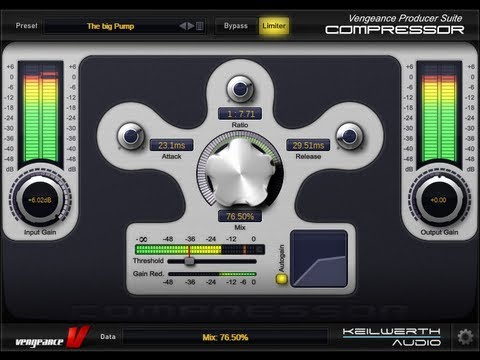The image size is (480, 360).
Task: Click the Input Gain label
Action: 40,232
